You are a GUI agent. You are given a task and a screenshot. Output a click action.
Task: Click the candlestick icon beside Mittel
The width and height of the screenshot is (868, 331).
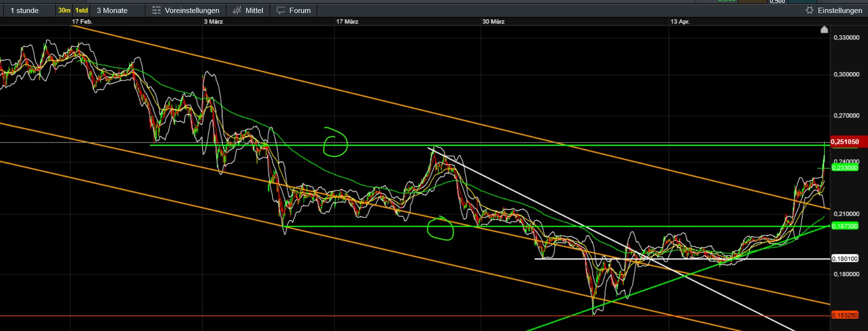coord(237,10)
